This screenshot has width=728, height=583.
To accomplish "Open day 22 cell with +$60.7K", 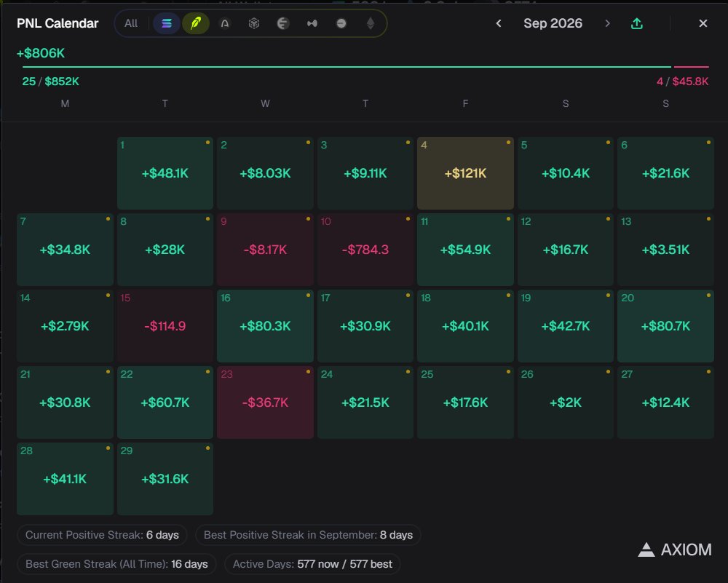I will (165, 402).
